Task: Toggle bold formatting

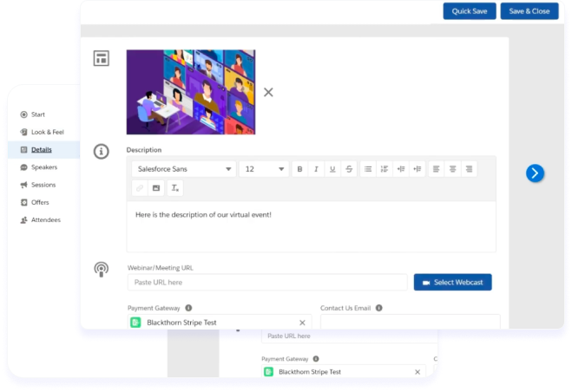Action: coord(299,169)
